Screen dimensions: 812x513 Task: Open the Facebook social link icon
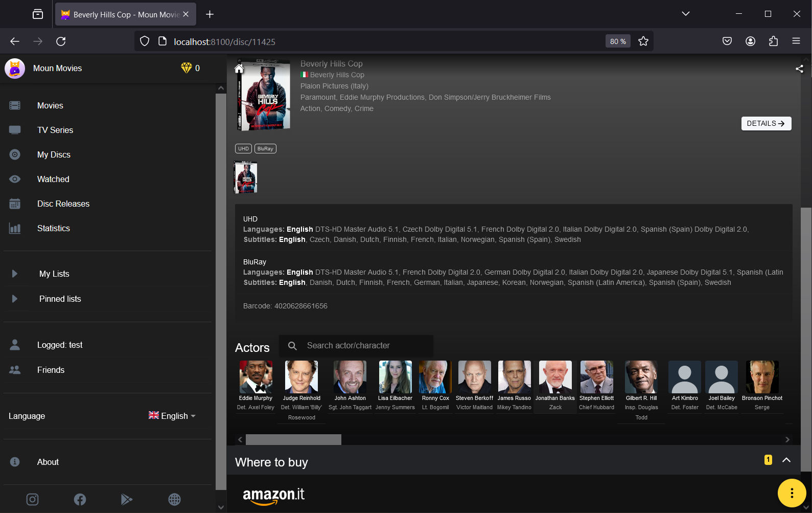point(80,499)
